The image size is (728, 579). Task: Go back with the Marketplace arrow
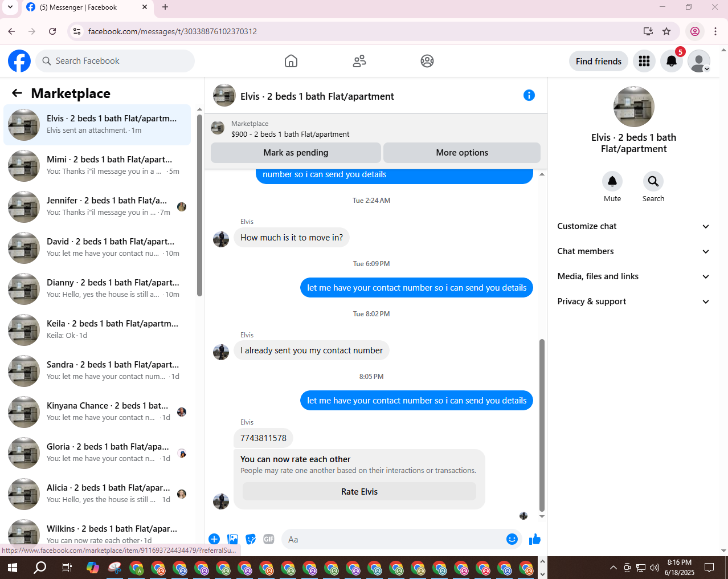(17, 93)
